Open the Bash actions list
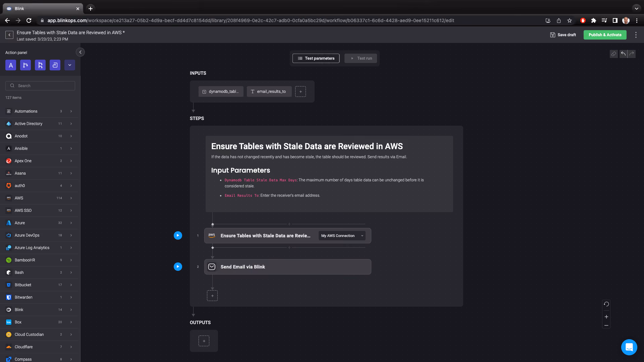The height and width of the screenshot is (362, 644). pyautogui.click(x=39, y=273)
